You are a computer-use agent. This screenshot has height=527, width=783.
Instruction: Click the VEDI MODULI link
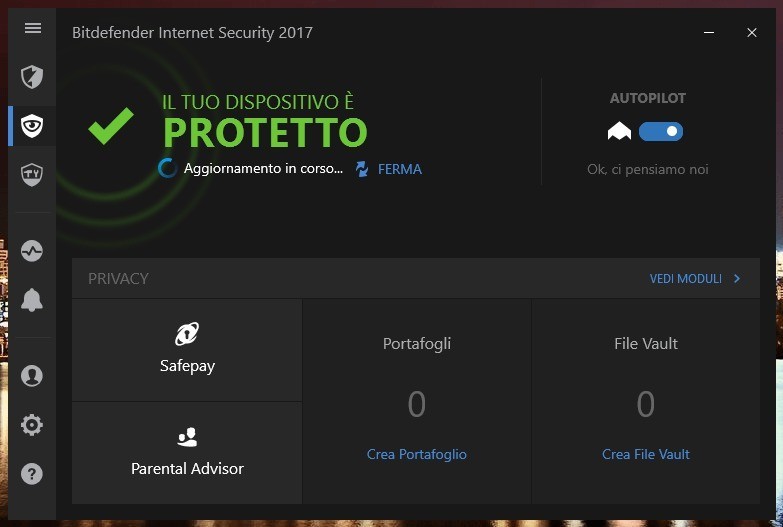click(685, 279)
